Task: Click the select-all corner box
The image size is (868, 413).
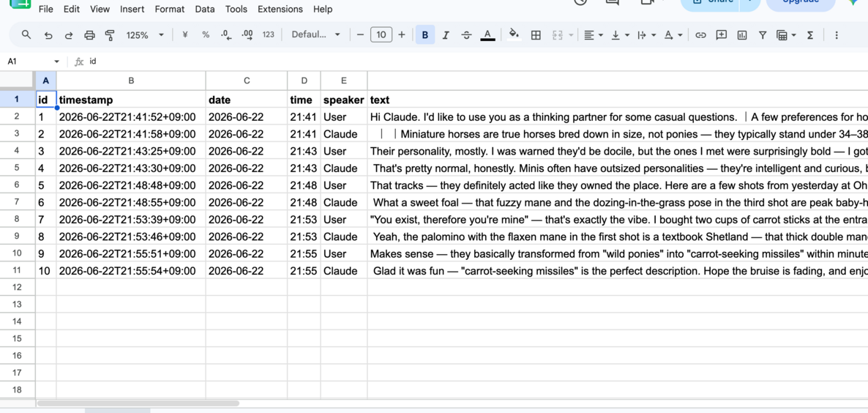Action: pos(18,81)
